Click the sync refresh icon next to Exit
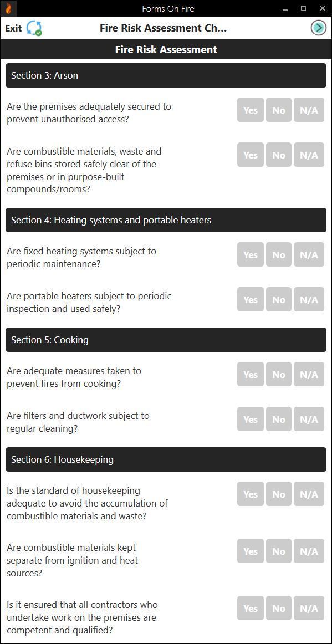This screenshot has height=644, width=332. (32, 27)
